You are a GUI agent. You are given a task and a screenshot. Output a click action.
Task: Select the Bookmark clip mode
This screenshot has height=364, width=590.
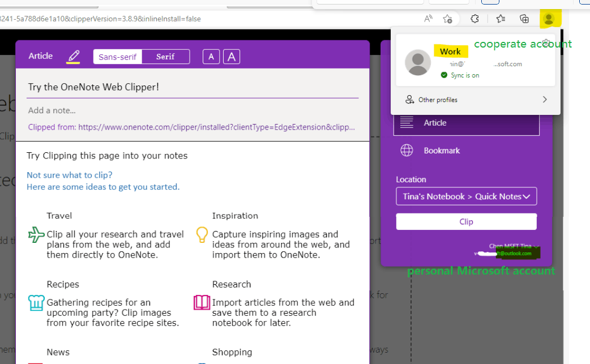tap(466, 151)
